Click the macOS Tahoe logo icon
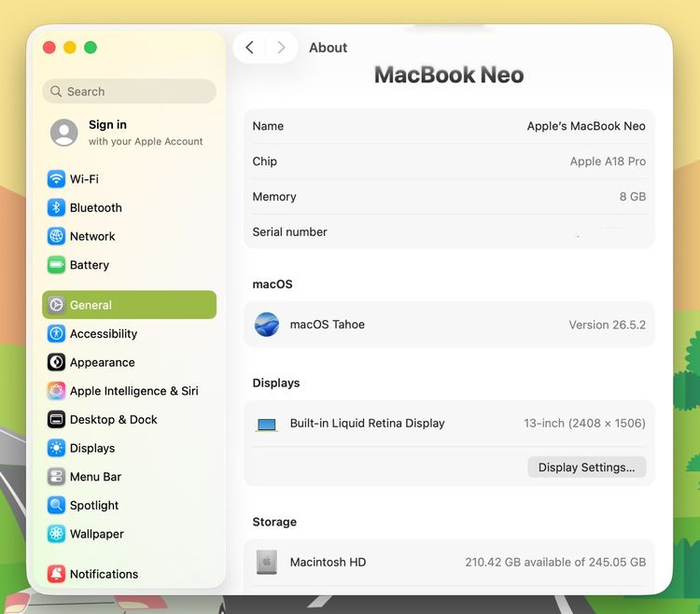Viewport: 700px width, 614px height. coord(267,325)
